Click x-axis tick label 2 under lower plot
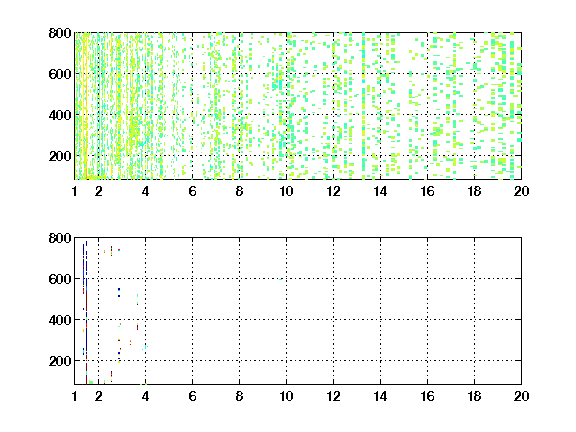 coord(98,396)
